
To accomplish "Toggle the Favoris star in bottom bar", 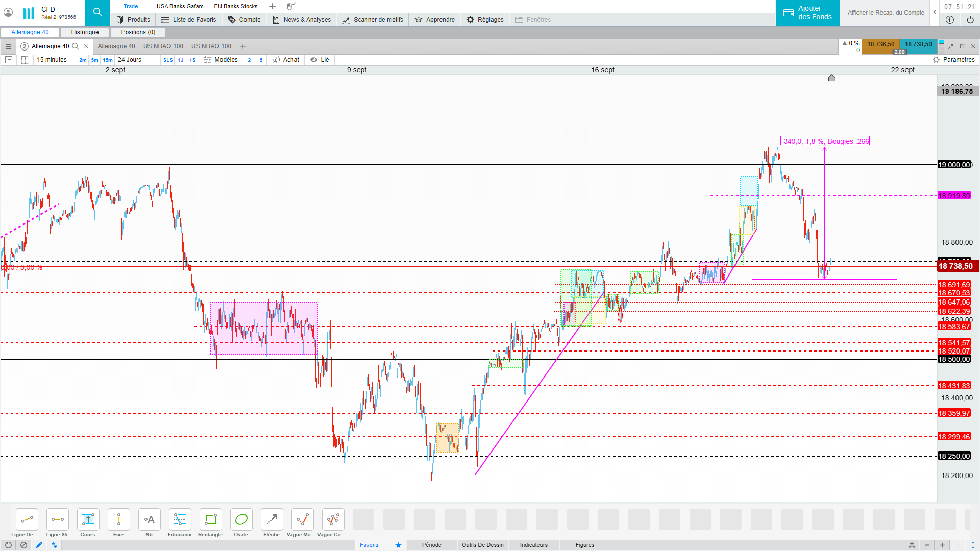I will tap(398, 545).
